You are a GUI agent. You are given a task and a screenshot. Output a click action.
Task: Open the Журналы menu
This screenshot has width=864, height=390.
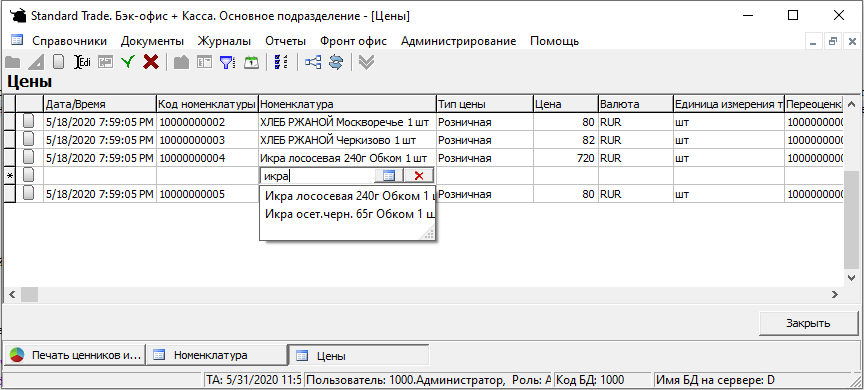coord(224,41)
